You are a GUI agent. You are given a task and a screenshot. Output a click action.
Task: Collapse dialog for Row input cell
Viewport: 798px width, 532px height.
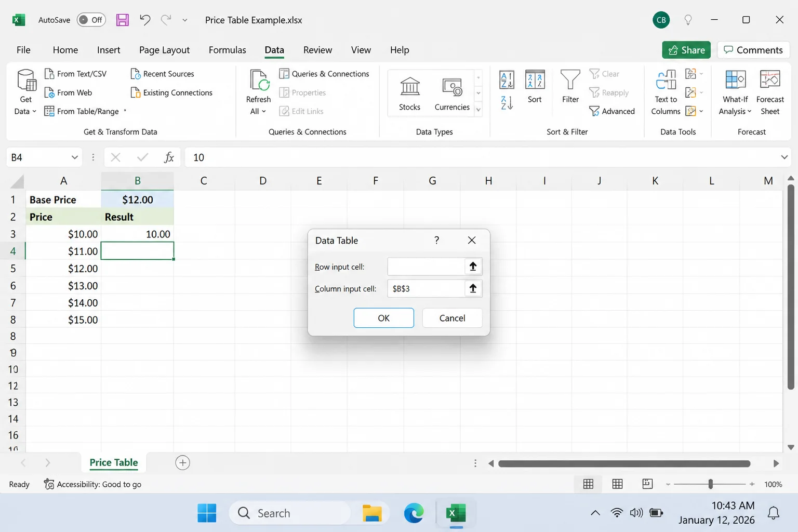[473, 267]
